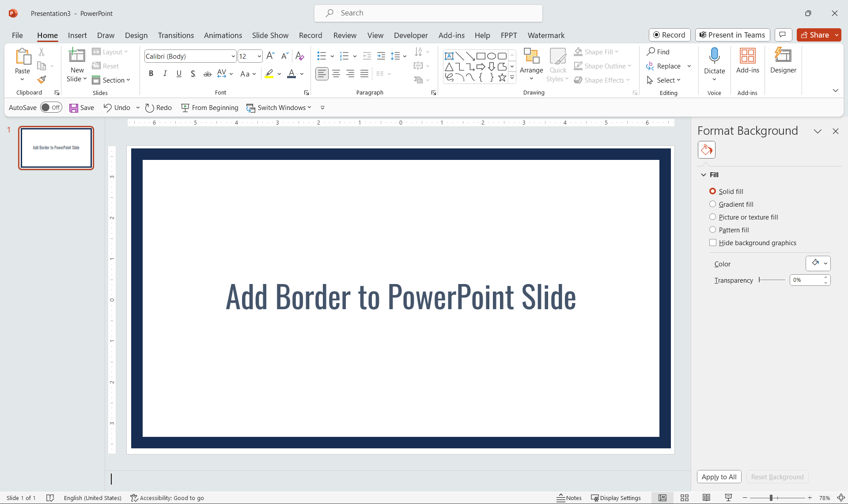Click the Format Painter tool

[42, 80]
